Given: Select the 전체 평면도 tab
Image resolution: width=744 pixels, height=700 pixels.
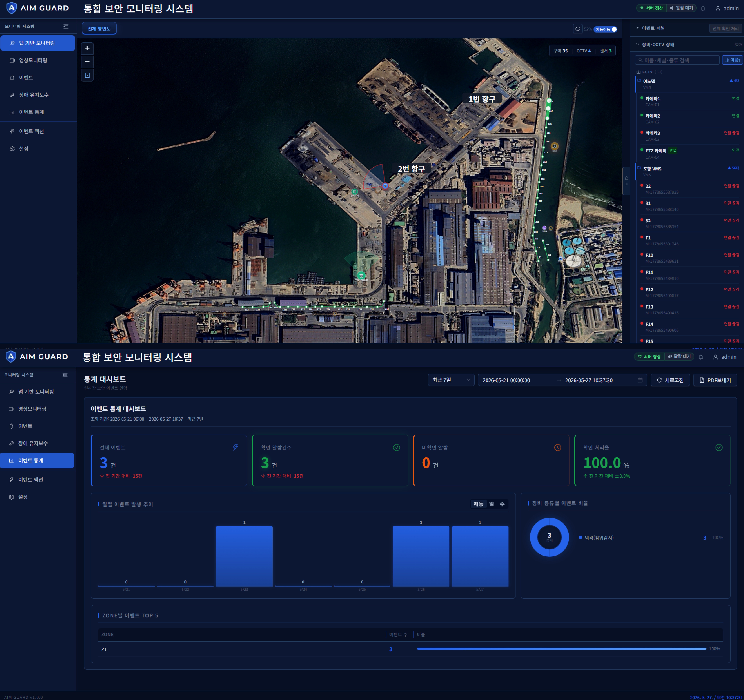Looking at the screenshot, I should (x=99, y=28).
